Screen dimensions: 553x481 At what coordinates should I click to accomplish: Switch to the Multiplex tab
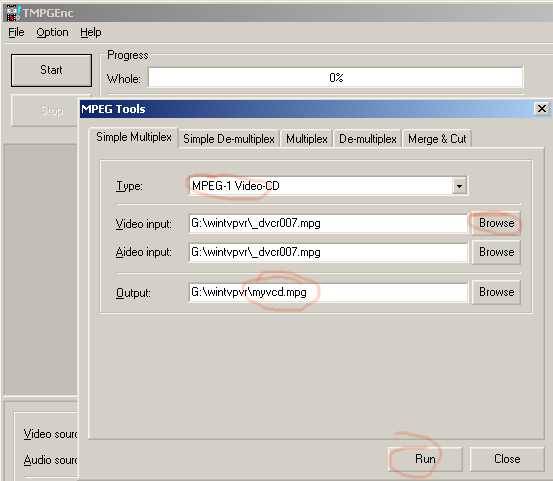[x=307, y=139]
